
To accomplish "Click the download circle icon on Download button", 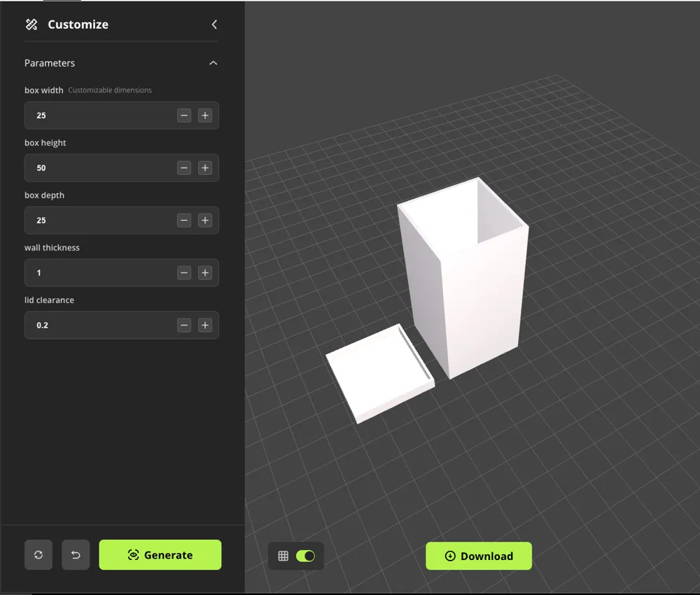I will pos(449,556).
